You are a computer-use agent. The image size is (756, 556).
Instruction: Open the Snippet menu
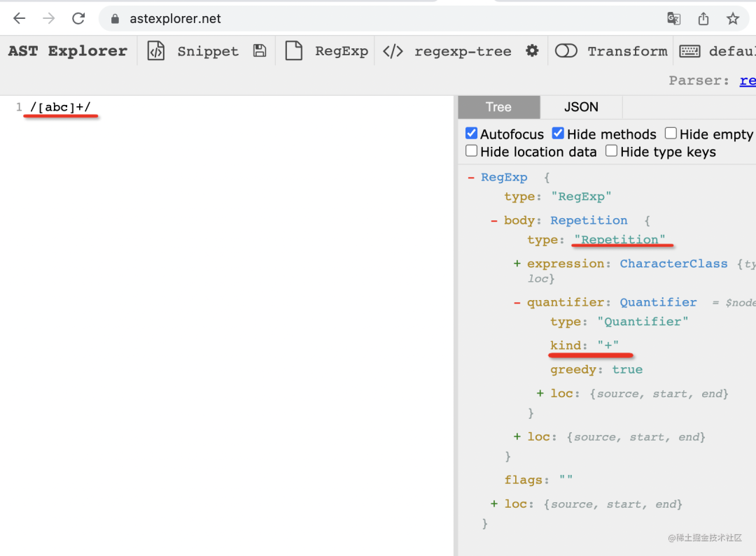[208, 51]
